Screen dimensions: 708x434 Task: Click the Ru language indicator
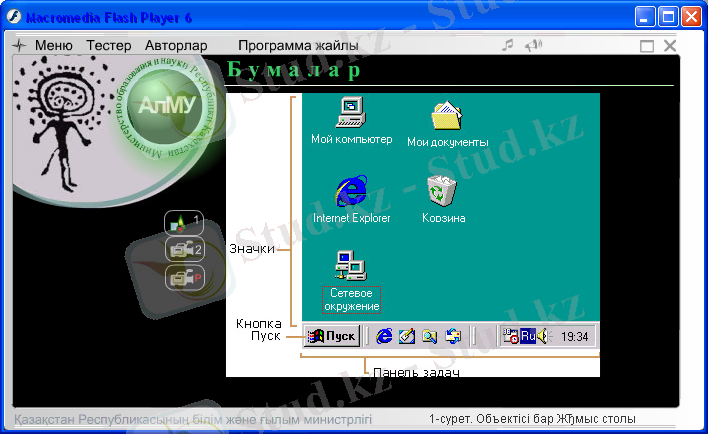coord(528,336)
